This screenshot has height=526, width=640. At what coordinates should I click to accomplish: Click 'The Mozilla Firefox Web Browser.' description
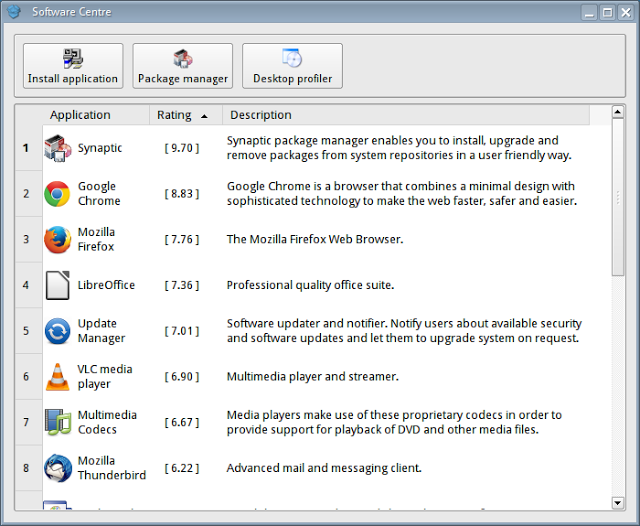tap(315, 240)
